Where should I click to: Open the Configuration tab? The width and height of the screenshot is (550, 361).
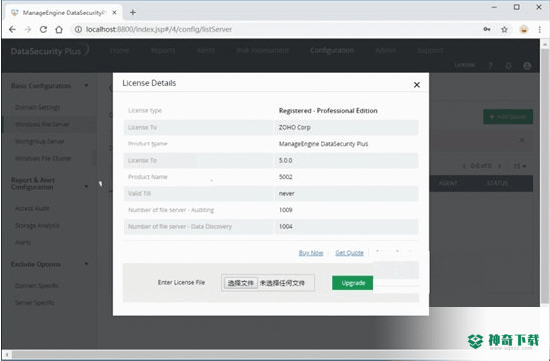[332, 51]
